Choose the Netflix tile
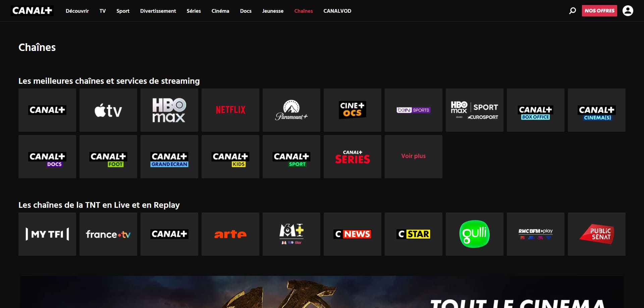The height and width of the screenshot is (308, 644). tap(230, 110)
